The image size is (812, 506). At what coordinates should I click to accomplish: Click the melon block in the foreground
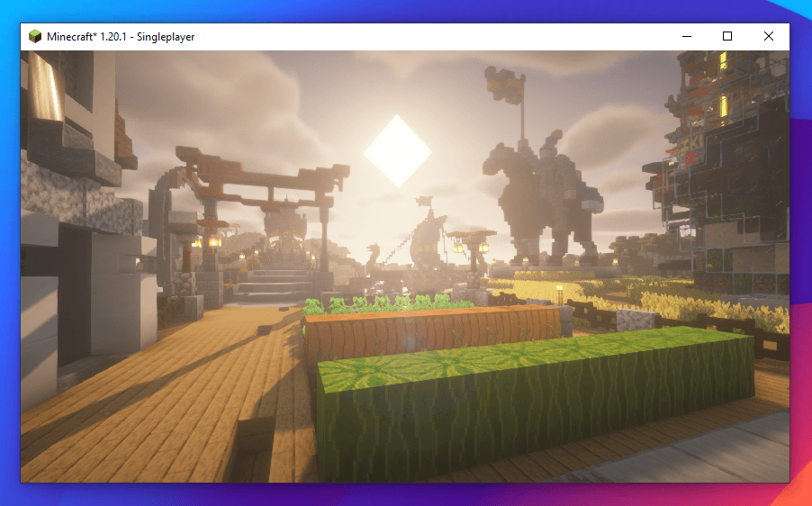click(536, 403)
